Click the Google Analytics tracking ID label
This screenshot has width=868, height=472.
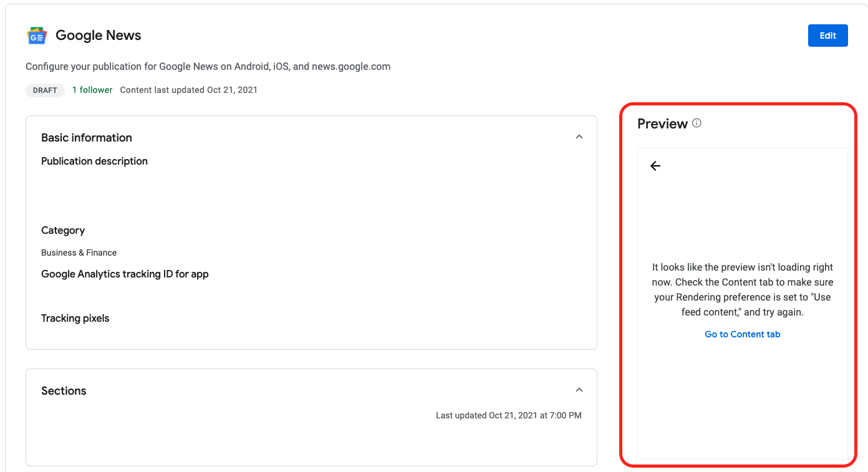(x=125, y=274)
